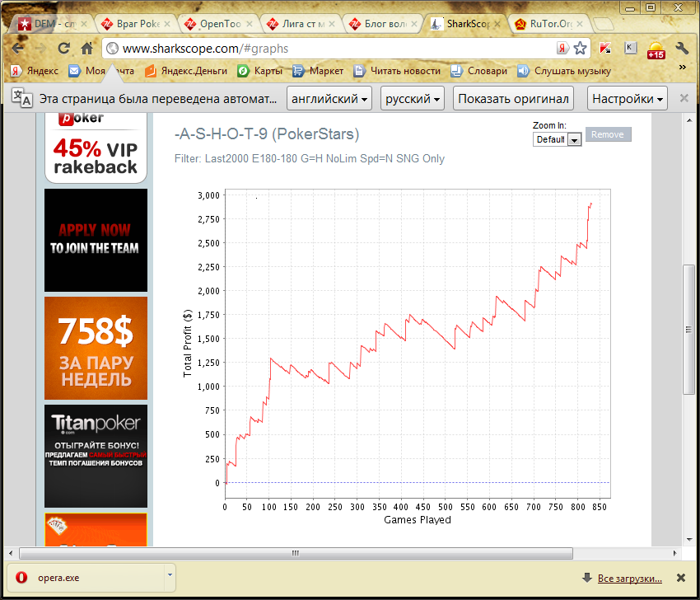Close the SharkScope tab
Image resolution: width=700 pixels, height=600 pixels.
click(x=497, y=24)
